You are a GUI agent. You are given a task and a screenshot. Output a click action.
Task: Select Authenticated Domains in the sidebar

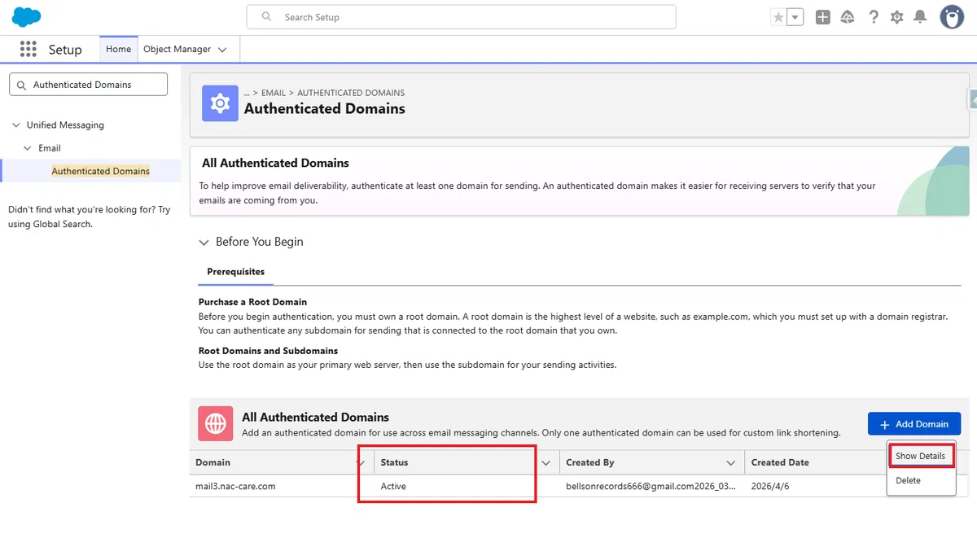pyautogui.click(x=101, y=171)
